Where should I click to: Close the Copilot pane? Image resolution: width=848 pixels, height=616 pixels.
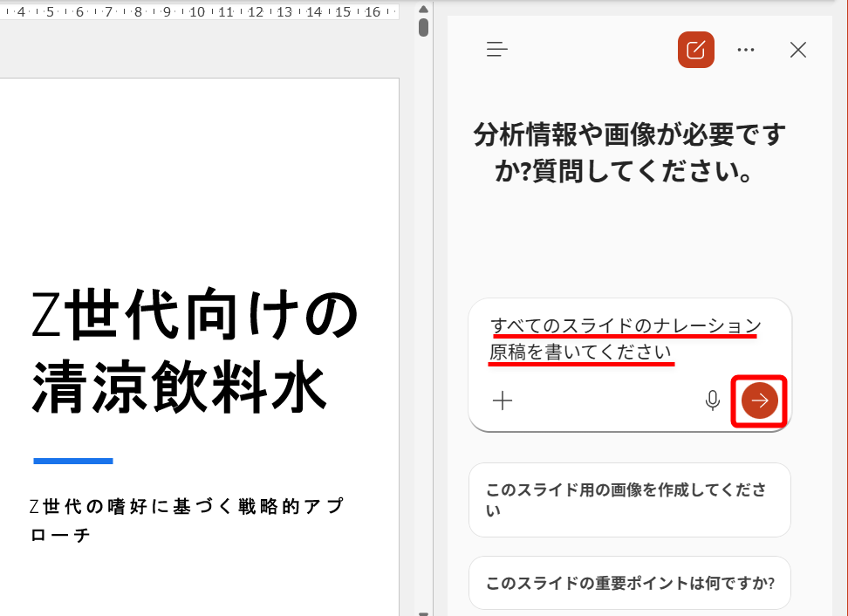[x=797, y=50]
